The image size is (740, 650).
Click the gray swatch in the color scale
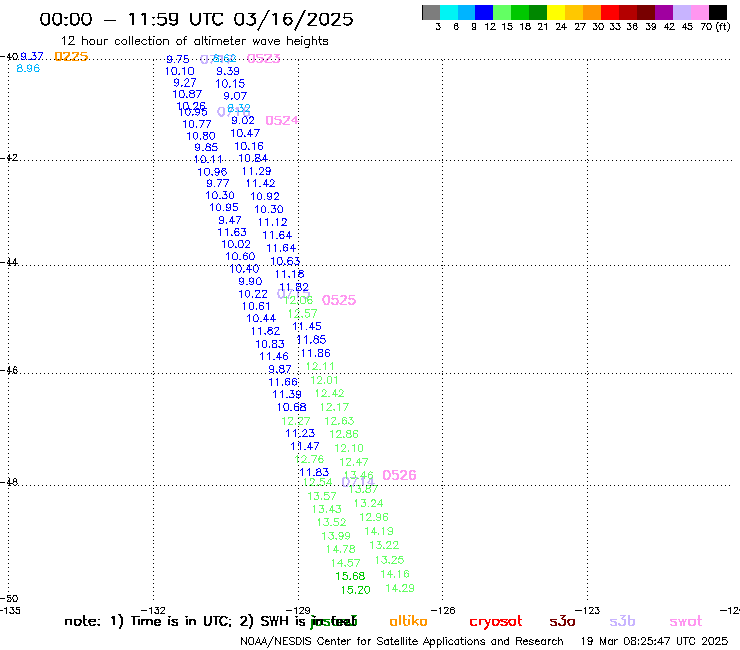tap(431, 12)
